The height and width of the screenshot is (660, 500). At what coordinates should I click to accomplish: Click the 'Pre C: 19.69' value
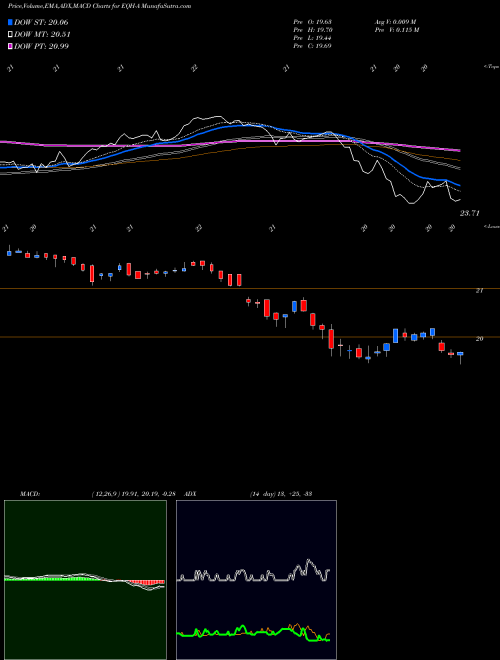tap(313, 46)
